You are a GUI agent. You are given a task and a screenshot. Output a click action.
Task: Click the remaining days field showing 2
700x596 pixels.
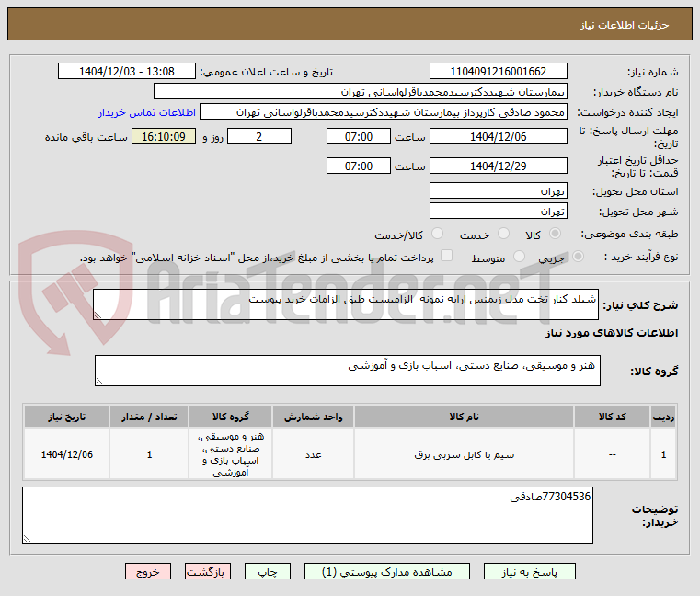tap(259, 137)
